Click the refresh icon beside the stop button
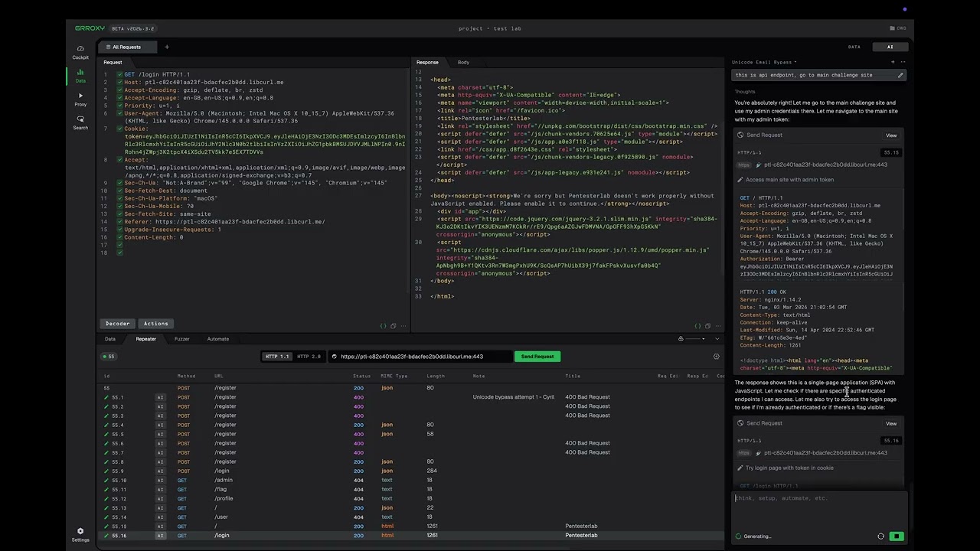Image resolution: width=980 pixels, height=551 pixels. click(880, 536)
